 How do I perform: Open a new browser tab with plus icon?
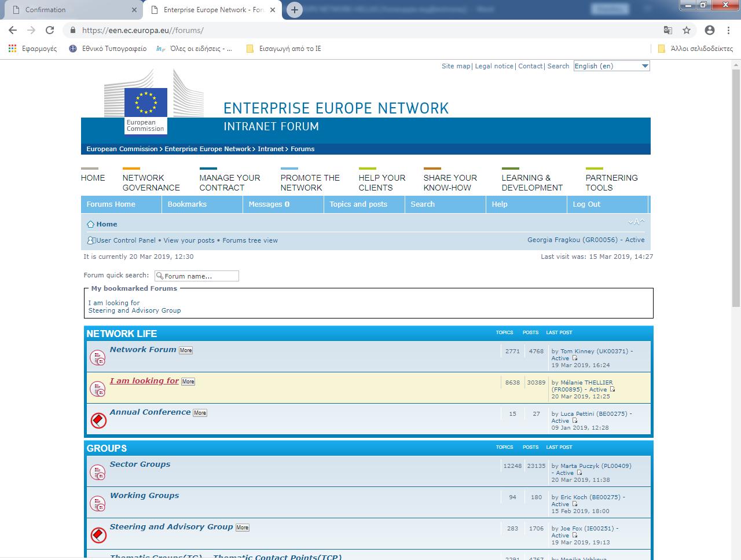(295, 10)
